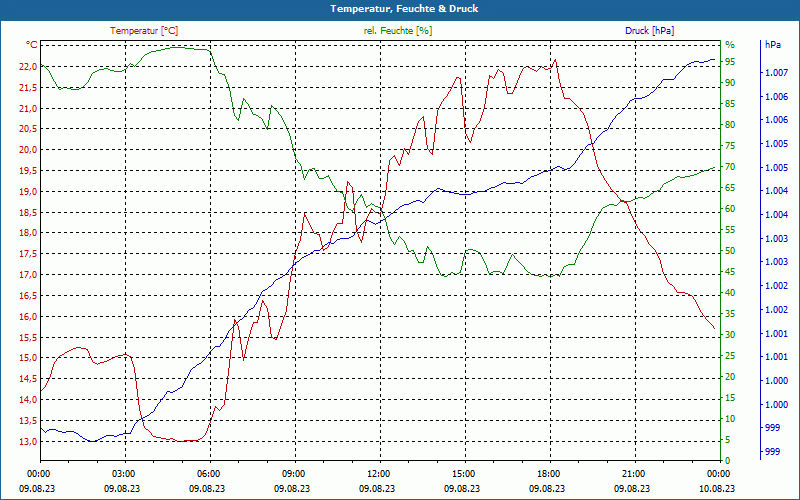
Task: Select the red 'Temperatur [°C]' legend label
Action: pos(144,31)
